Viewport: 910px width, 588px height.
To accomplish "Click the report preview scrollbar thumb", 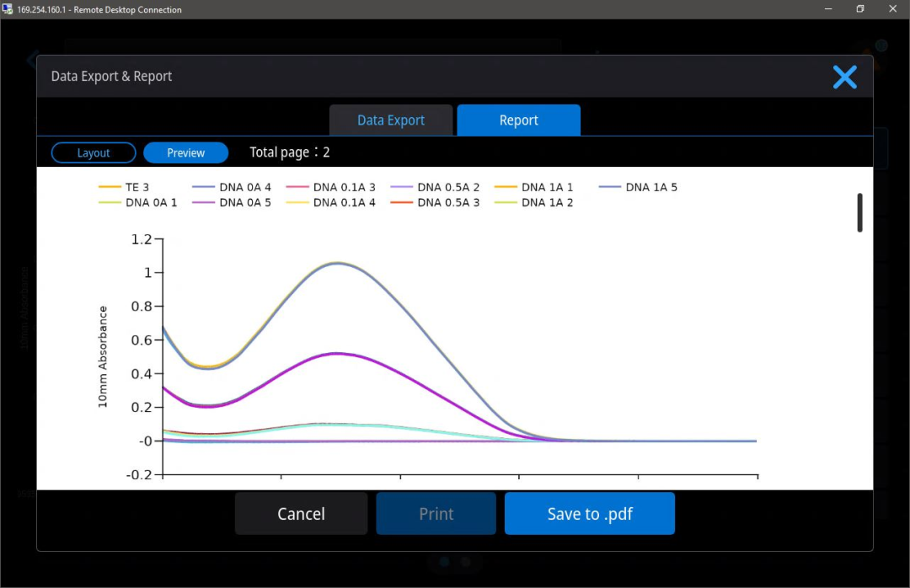I will [859, 212].
